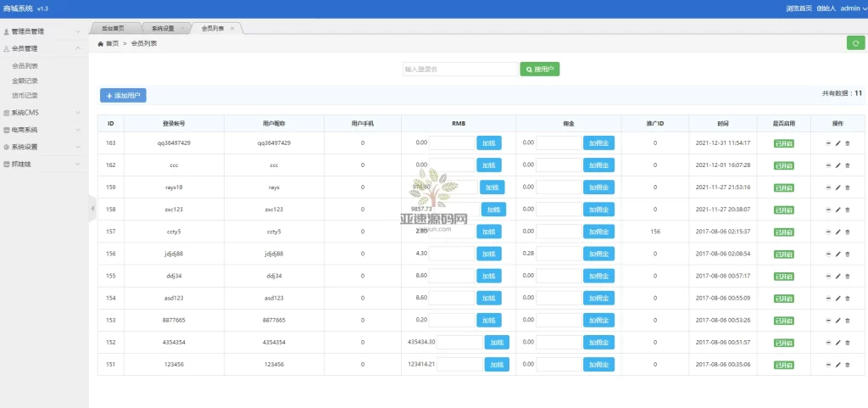Edit user rays18 with pencil icon
Screen dimensions: 868x408
(x=837, y=187)
